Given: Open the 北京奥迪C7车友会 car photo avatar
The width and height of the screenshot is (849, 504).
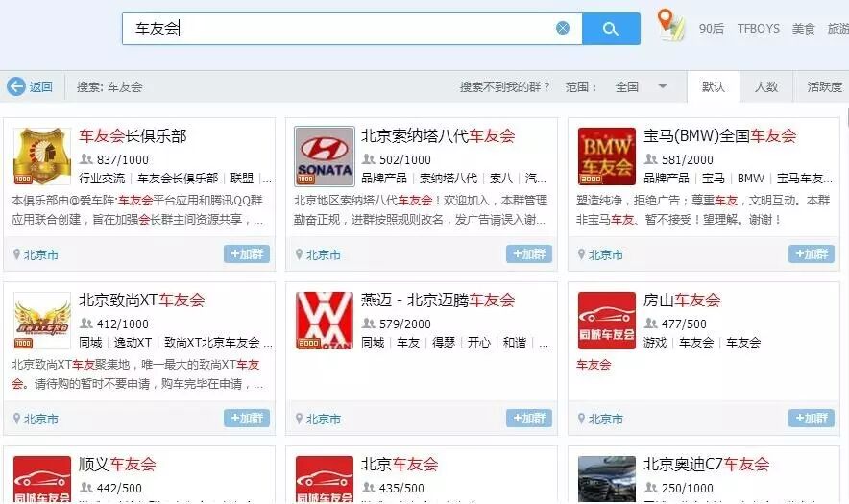Looking at the screenshot, I should (606, 479).
